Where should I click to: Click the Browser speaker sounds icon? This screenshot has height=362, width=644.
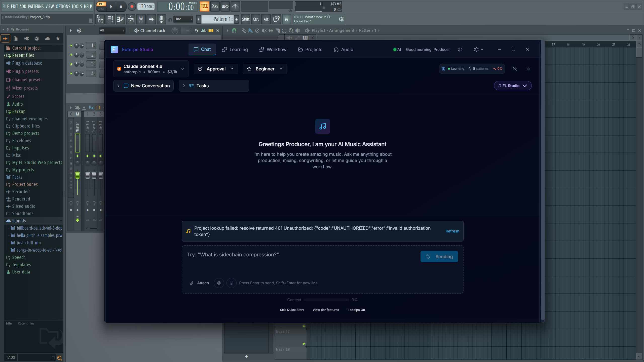[x=26, y=38]
